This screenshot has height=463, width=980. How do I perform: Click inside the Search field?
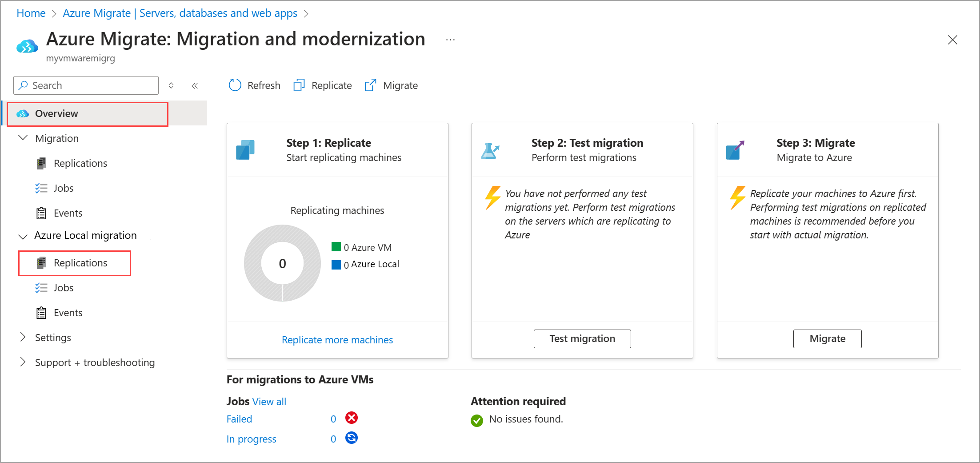(x=84, y=85)
